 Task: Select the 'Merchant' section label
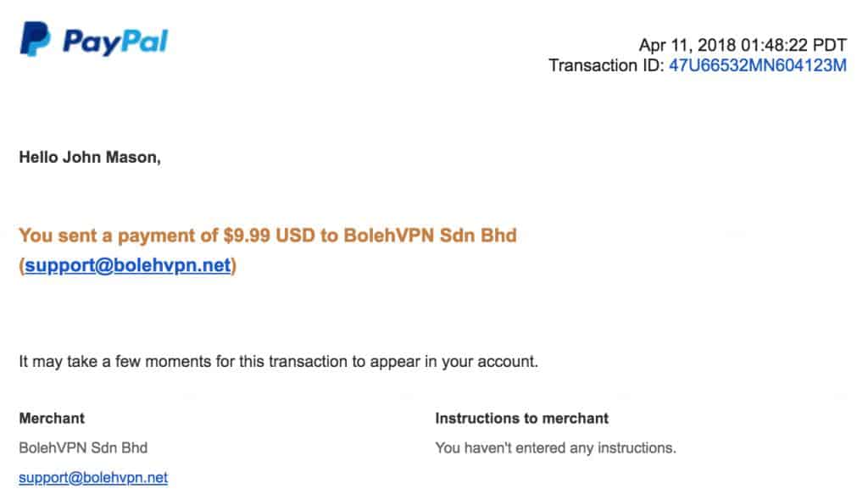coord(52,418)
